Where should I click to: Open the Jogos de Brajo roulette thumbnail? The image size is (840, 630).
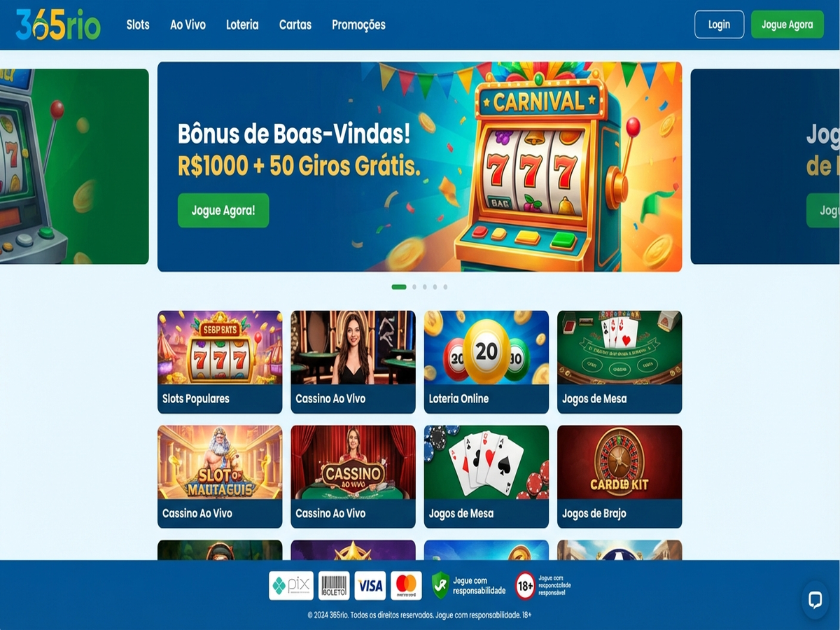point(619,477)
